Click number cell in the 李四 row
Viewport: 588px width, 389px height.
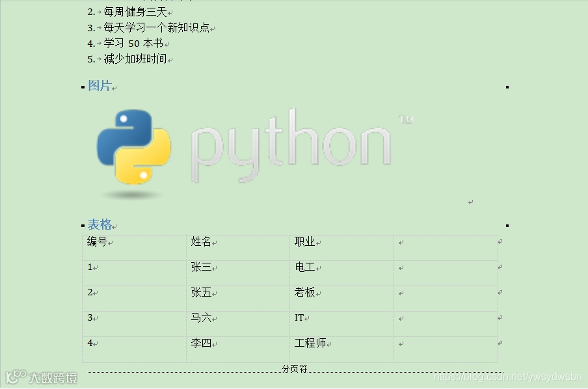[x=134, y=349]
